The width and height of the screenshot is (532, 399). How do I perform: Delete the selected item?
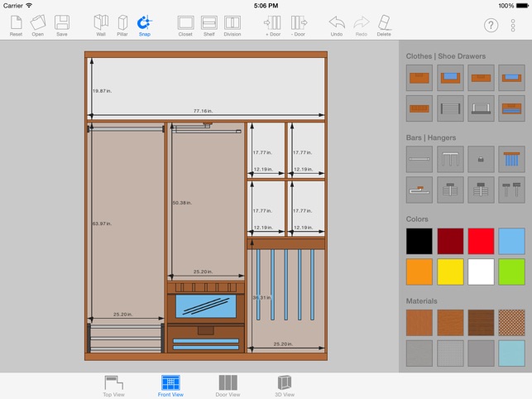click(x=384, y=26)
